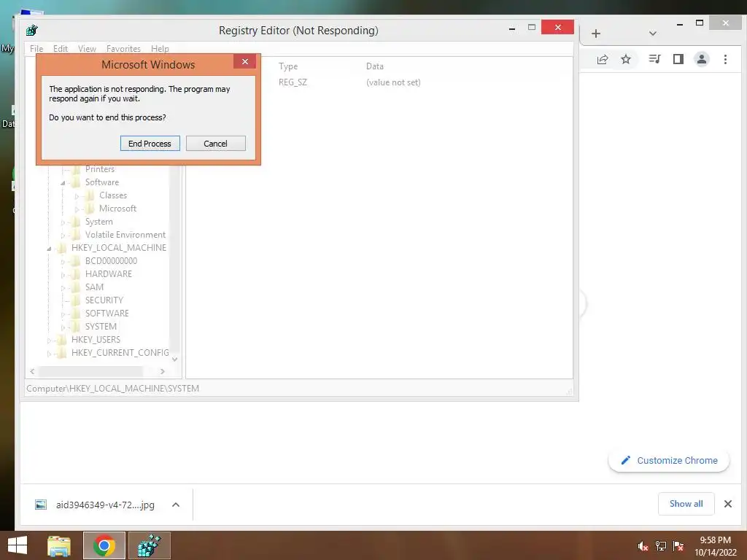This screenshot has height=560, width=747.
Task: Click Cancel in the dialog
Action: pyautogui.click(x=215, y=144)
